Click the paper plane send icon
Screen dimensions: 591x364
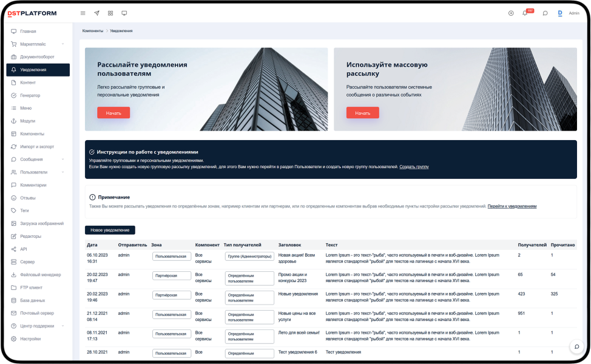(96, 13)
